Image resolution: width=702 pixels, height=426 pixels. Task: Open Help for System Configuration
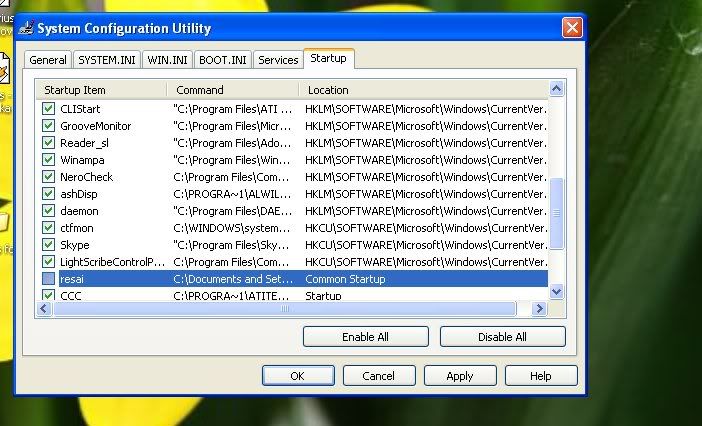point(541,376)
